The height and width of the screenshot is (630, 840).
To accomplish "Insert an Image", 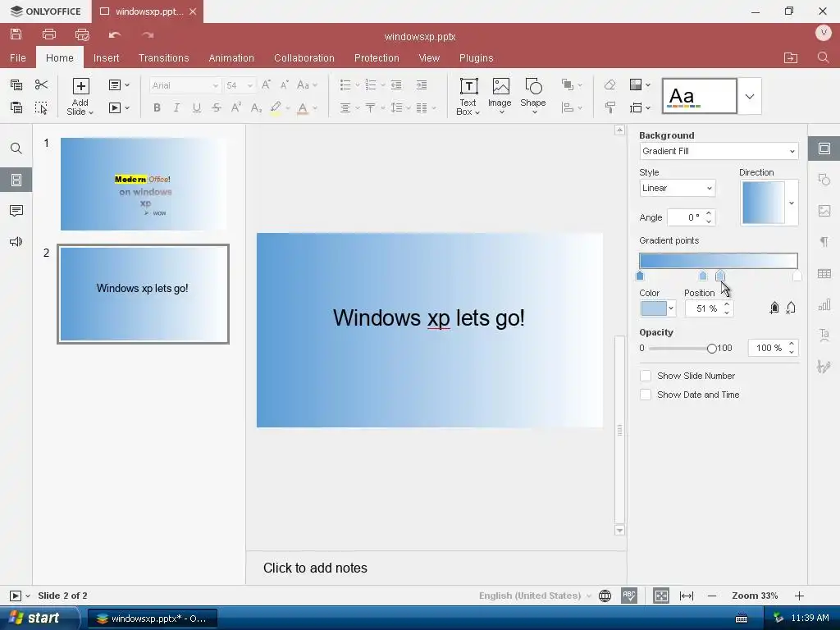I will point(500,97).
